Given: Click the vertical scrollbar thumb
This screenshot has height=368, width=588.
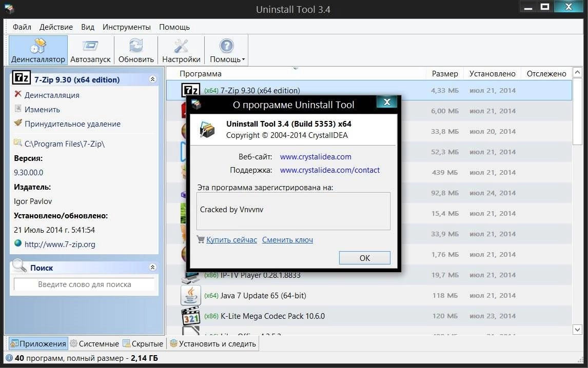Looking at the screenshot, I should coord(577,111).
